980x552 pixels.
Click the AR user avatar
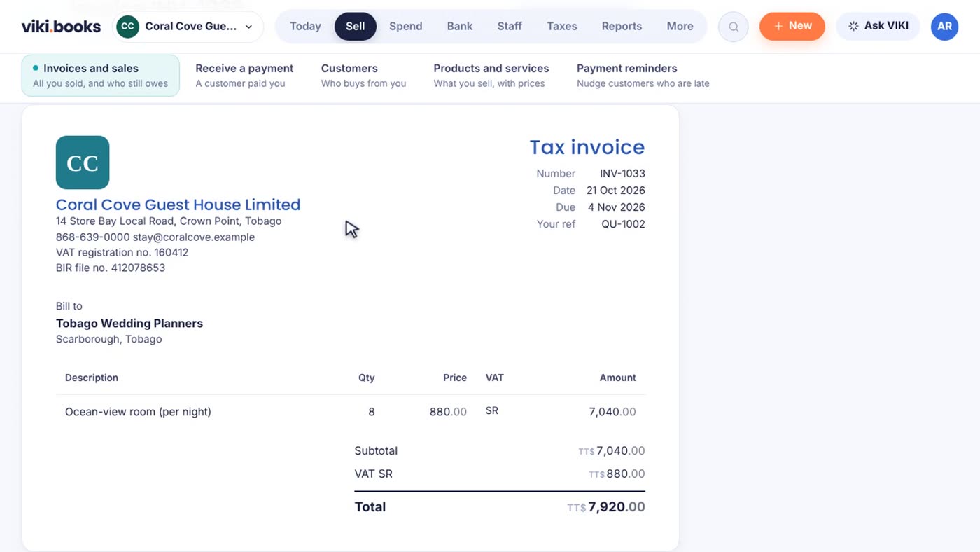[x=944, y=27]
